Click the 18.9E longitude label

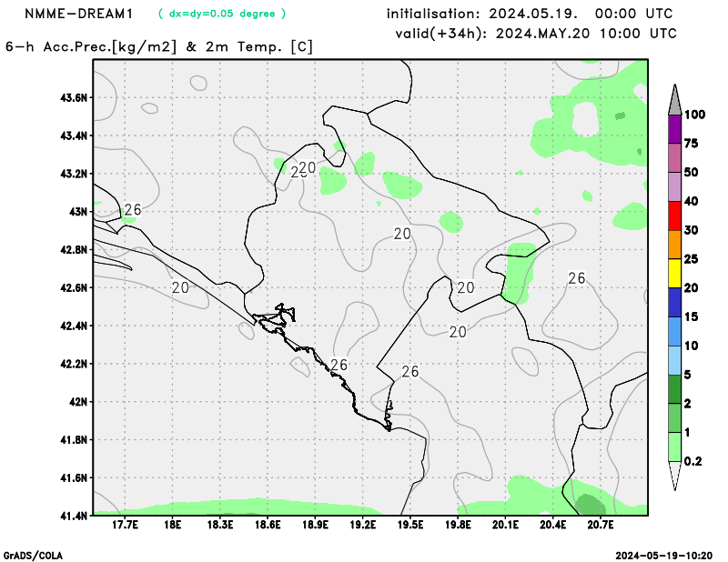click(x=315, y=525)
